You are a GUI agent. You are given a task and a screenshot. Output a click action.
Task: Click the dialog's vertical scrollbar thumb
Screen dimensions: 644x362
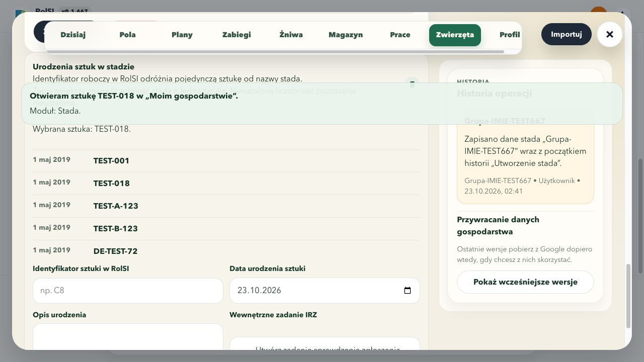[627, 296]
